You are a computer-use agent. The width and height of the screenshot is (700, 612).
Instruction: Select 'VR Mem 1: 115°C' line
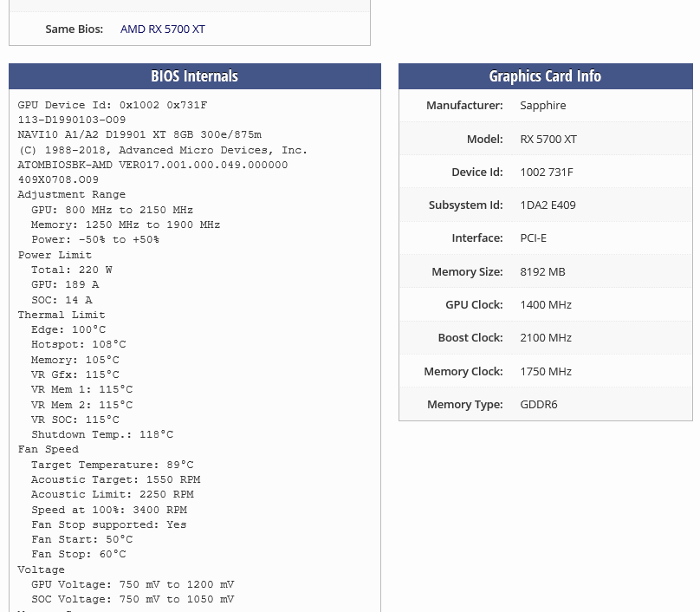(81, 389)
